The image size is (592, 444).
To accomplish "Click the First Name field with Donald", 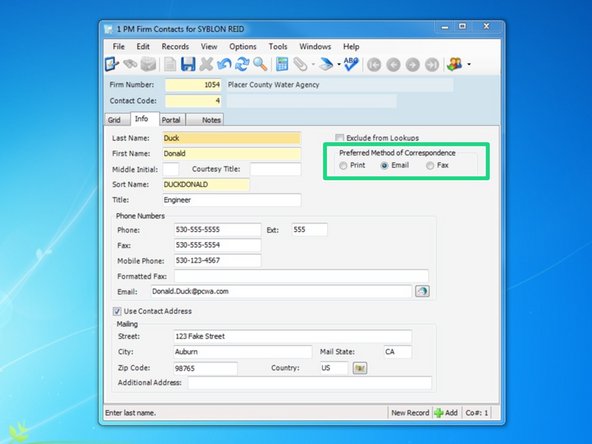I will 231,154.
